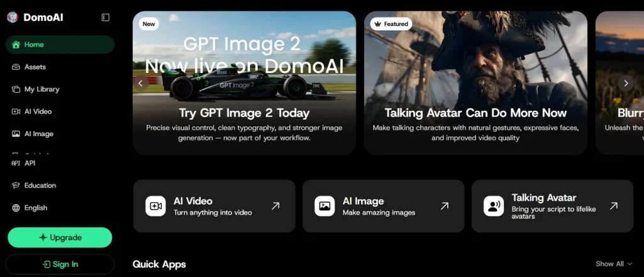The width and height of the screenshot is (644, 277).
Task: Click the New badge on banner
Action: point(148,24)
